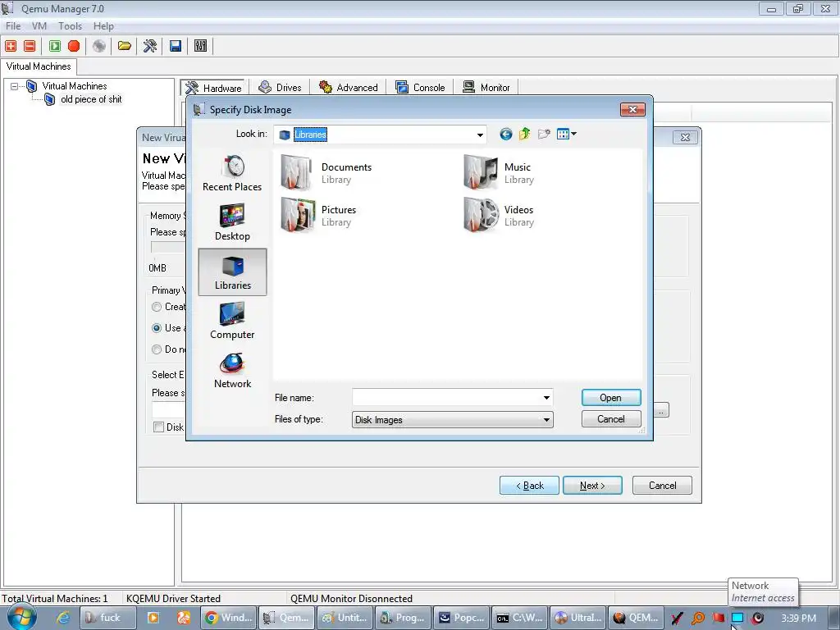Select Libraries in places sidebar
The height and width of the screenshot is (630, 840).
[x=232, y=272]
